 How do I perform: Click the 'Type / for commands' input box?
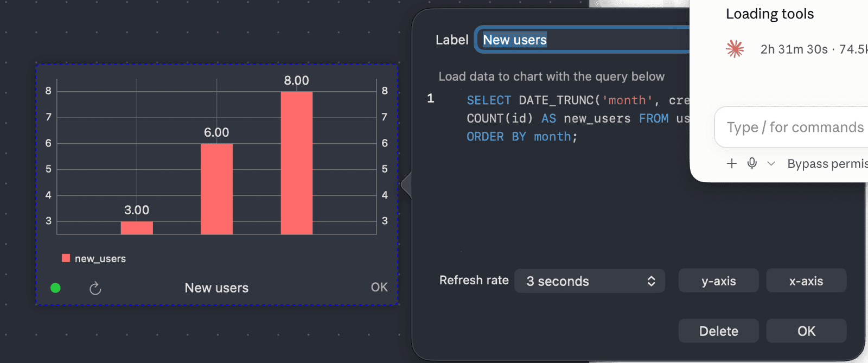[x=792, y=128]
